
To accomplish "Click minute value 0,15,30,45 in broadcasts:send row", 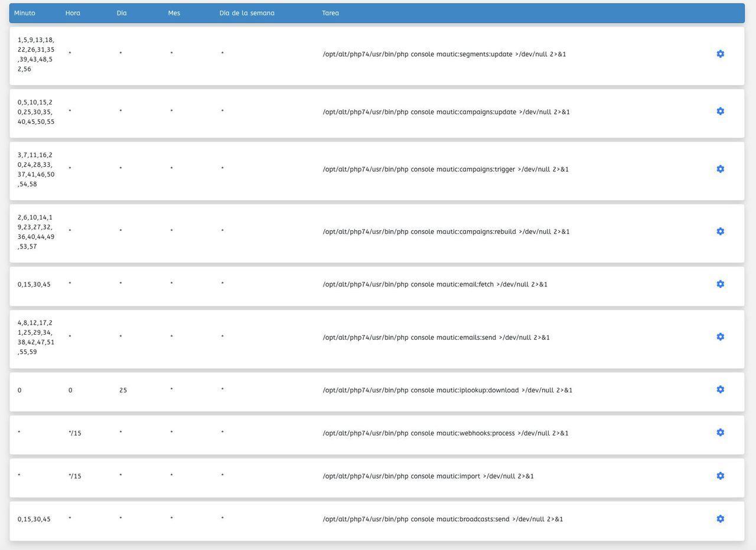I will point(34,519).
